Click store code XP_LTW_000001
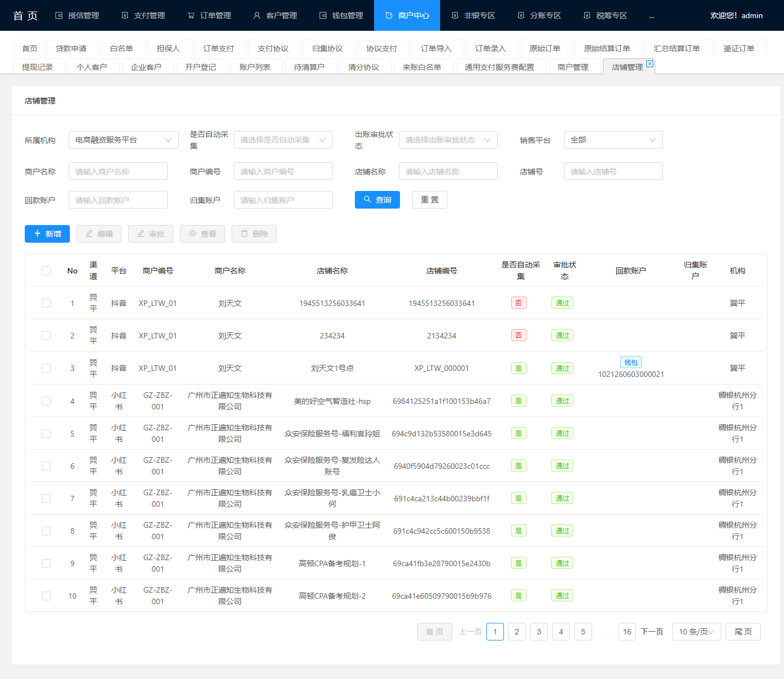This screenshot has height=679, width=784. click(x=442, y=368)
